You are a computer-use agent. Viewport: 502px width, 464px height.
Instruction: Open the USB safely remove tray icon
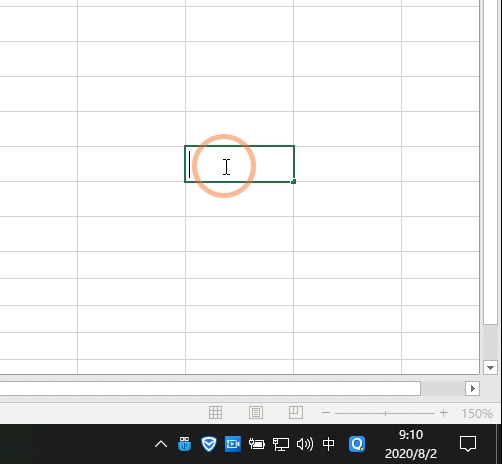tap(184, 444)
